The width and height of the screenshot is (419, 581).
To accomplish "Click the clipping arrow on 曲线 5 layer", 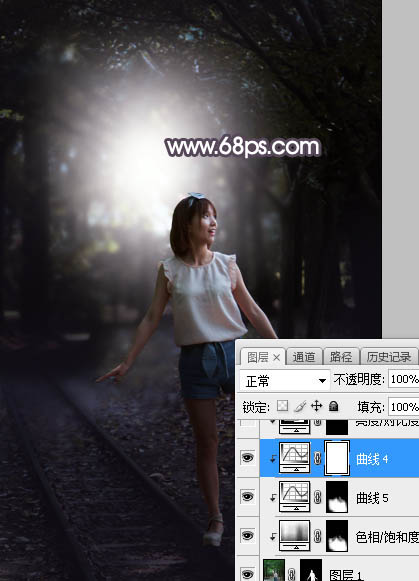I will tap(273, 498).
